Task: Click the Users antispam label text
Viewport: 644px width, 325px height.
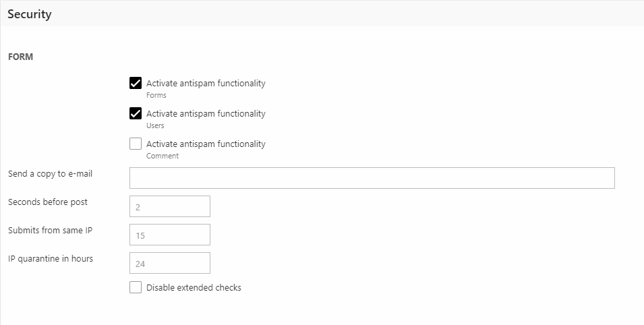Action: click(206, 114)
